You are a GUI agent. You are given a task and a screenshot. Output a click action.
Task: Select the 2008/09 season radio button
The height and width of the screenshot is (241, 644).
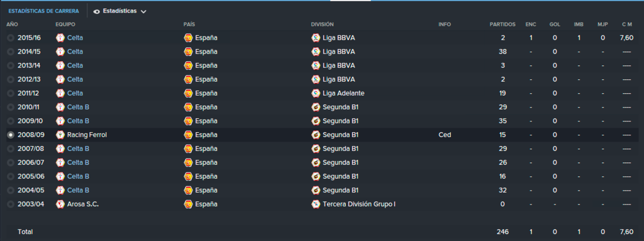pos(10,135)
